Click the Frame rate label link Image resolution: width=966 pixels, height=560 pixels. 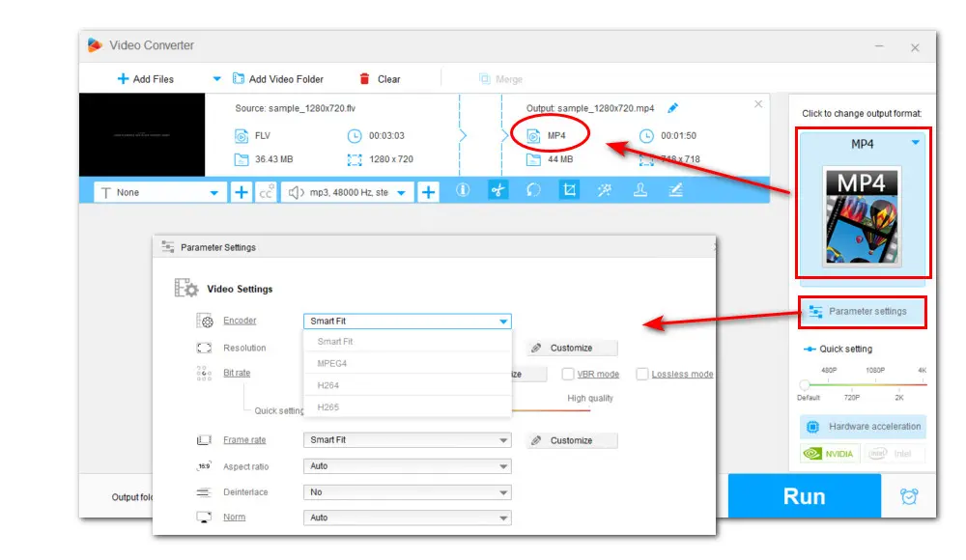pyautogui.click(x=244, y=440)
